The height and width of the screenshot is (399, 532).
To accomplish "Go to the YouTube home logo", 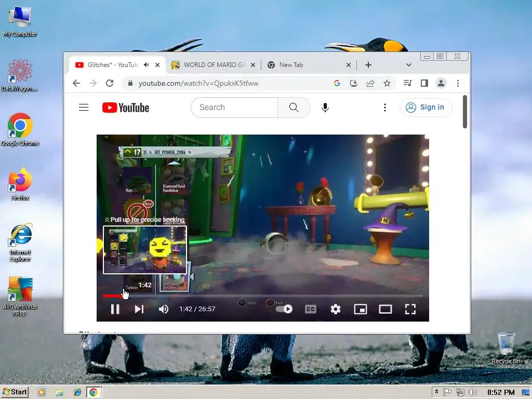I will coord(126,108).
